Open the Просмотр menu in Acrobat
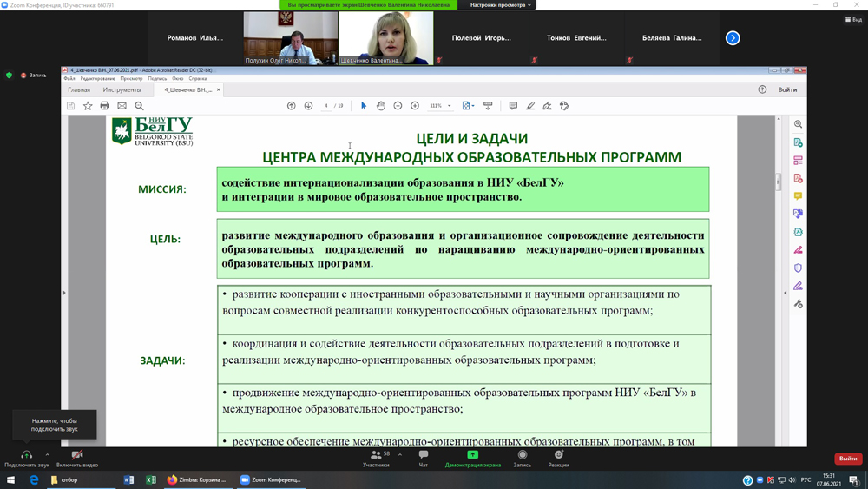The image size is (868, 489). (131, 79)
